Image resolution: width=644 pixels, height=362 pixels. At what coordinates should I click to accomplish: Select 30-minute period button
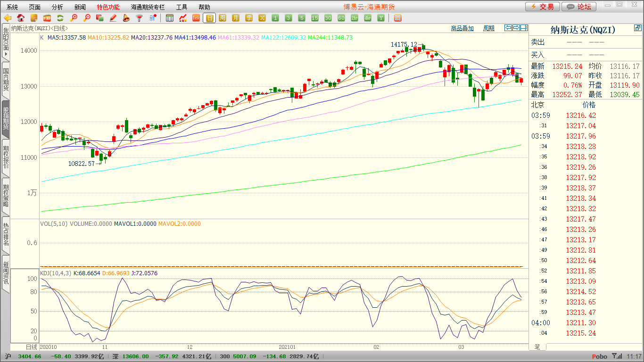328,18
